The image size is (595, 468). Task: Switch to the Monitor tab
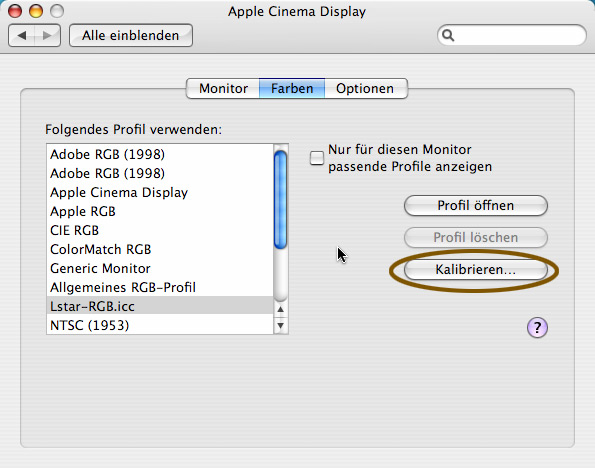(223, 88)
